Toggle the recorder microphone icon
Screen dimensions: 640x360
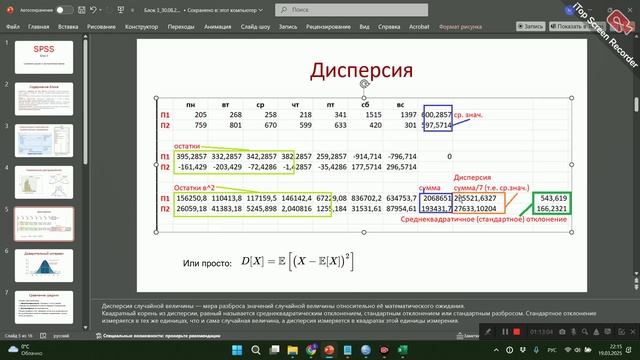coord(573,332)
